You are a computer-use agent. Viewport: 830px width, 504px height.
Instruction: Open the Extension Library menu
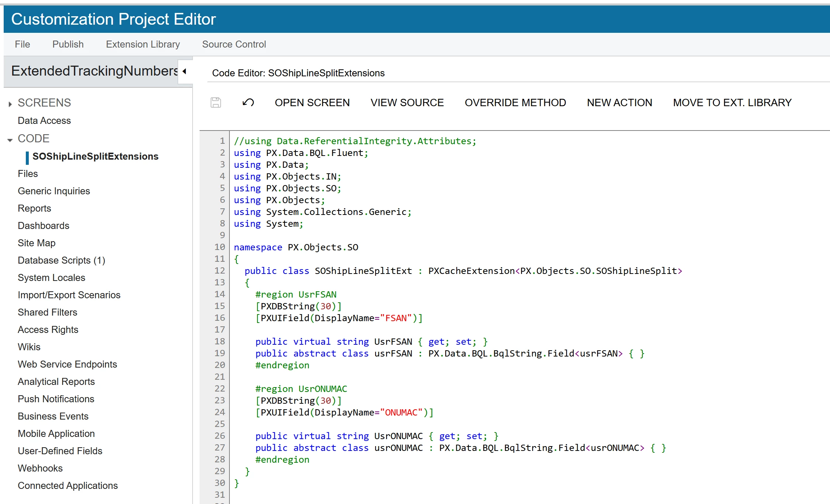tap(143, 44)
